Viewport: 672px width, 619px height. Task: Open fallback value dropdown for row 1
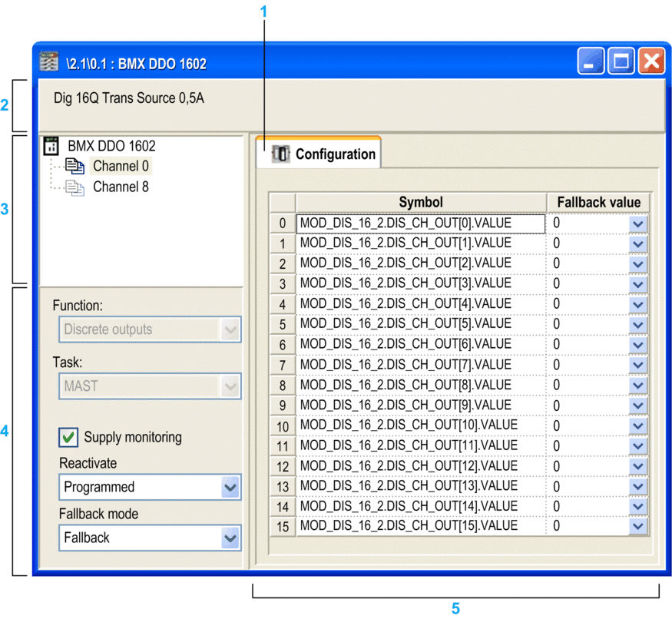[638, 243]
